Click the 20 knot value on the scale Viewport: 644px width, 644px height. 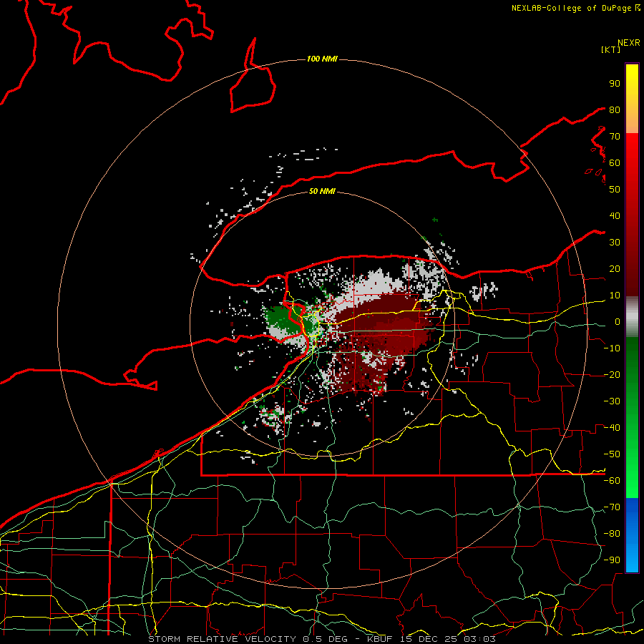(615, 268)
